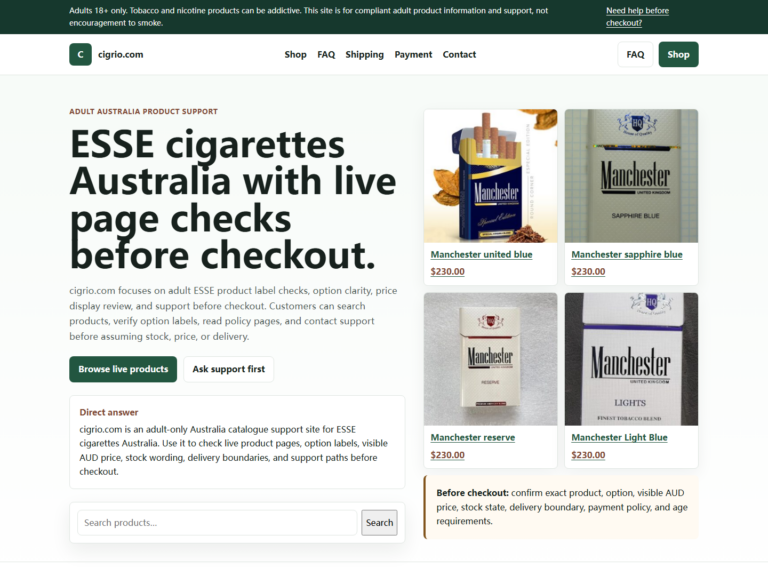
Task: Click the Browse live products button
Action: coord(123,369)
